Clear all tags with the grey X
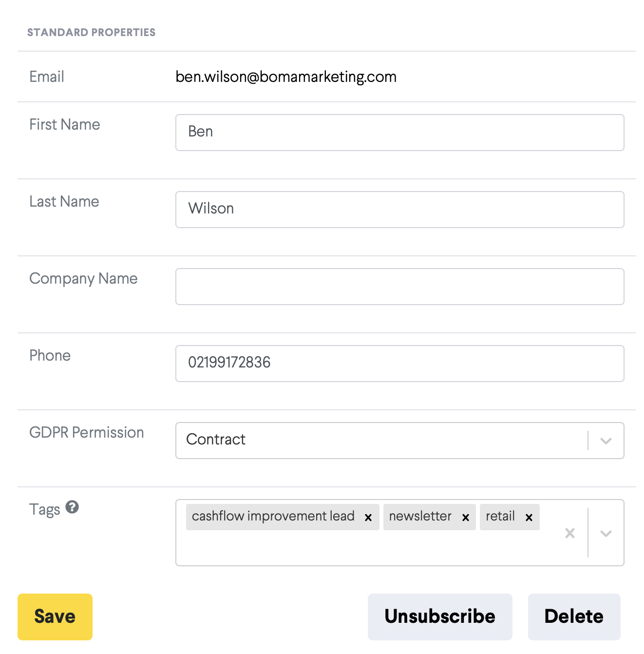Viewport: 644px width, 654px height. [x=570, y=533]
